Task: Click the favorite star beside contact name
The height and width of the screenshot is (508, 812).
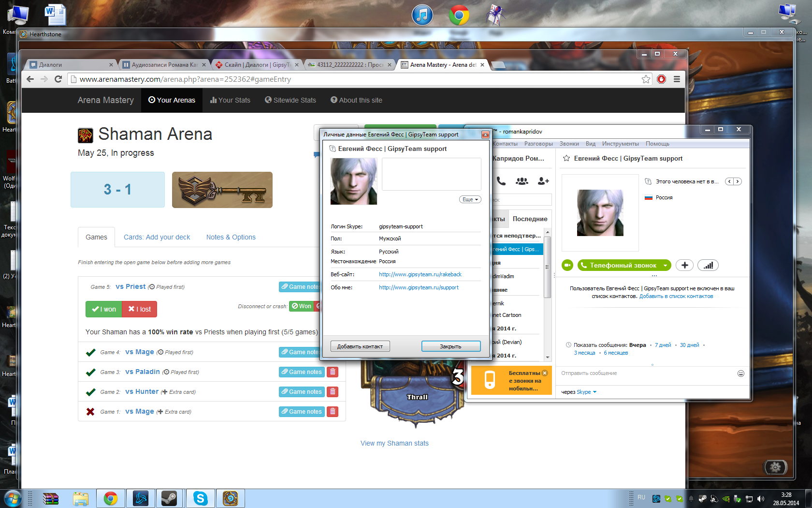Action: pyautogui.click(x=566, y=158)
